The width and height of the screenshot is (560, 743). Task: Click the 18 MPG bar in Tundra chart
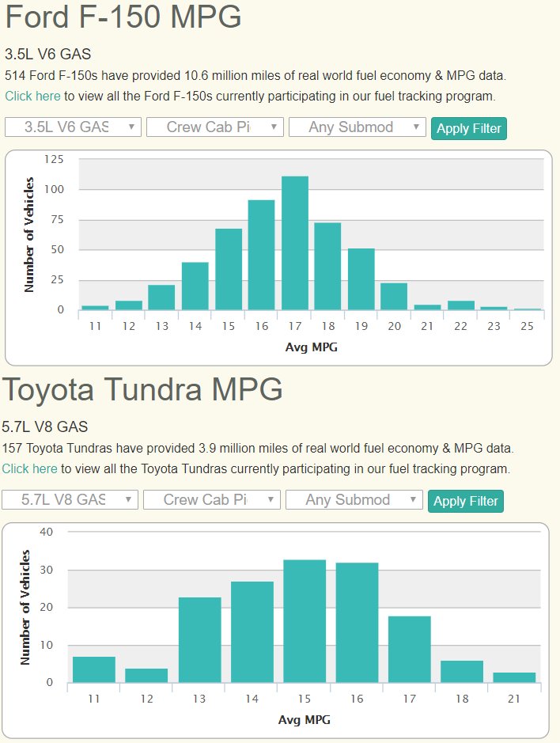point(462,672)
